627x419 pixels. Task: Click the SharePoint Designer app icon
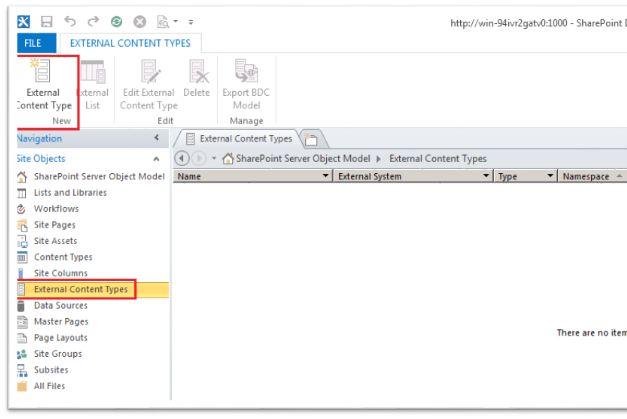click(24, 22)
